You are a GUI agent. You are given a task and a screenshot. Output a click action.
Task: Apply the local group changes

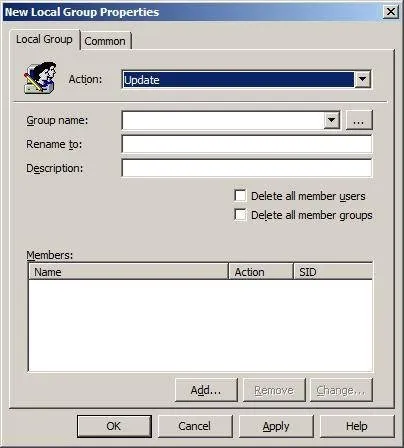pyautogui.click(x=276, y=426)
